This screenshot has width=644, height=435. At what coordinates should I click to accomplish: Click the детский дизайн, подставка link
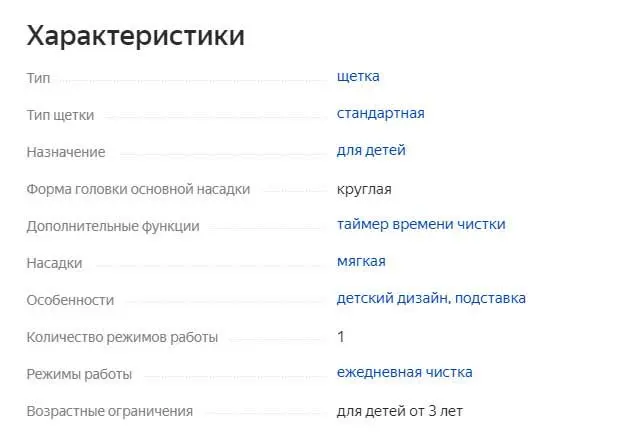coord(431,298)
